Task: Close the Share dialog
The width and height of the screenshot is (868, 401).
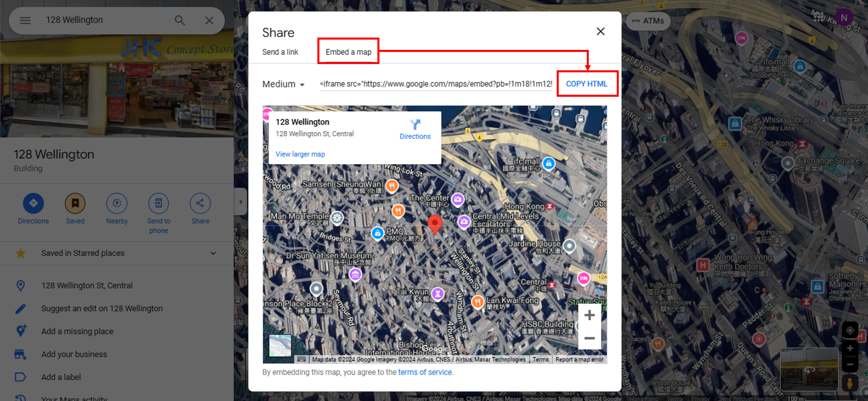Action: [x=600, y=31]
